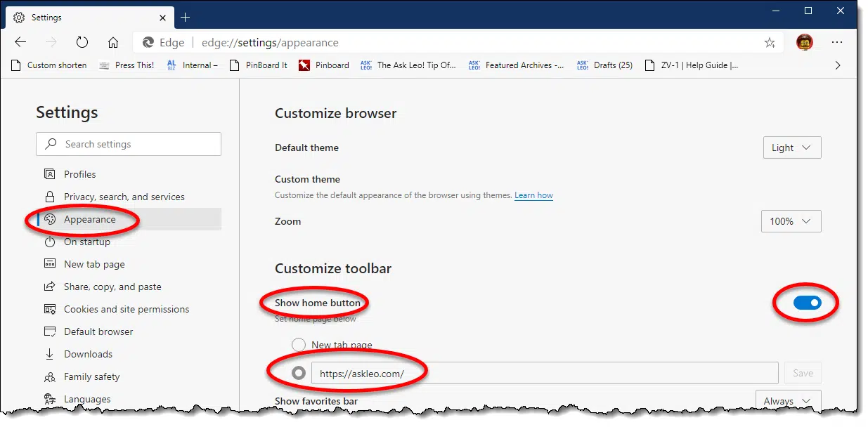This screenshot has width=868, height=427.
Task: Click the browser Back arrow
Action: tap(20, 42)
